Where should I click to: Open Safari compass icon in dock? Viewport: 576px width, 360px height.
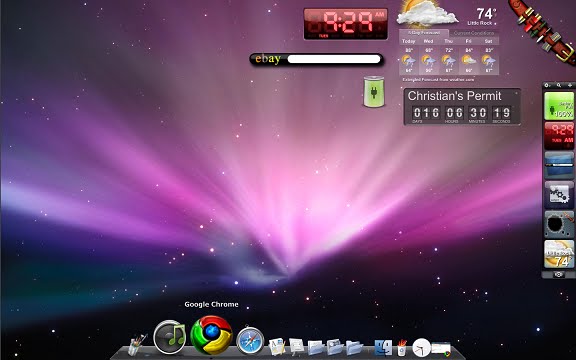(250, 341)
